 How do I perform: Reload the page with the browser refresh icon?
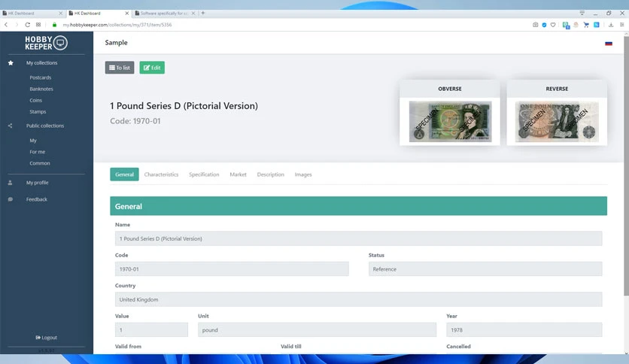click(x=27, y=25)
